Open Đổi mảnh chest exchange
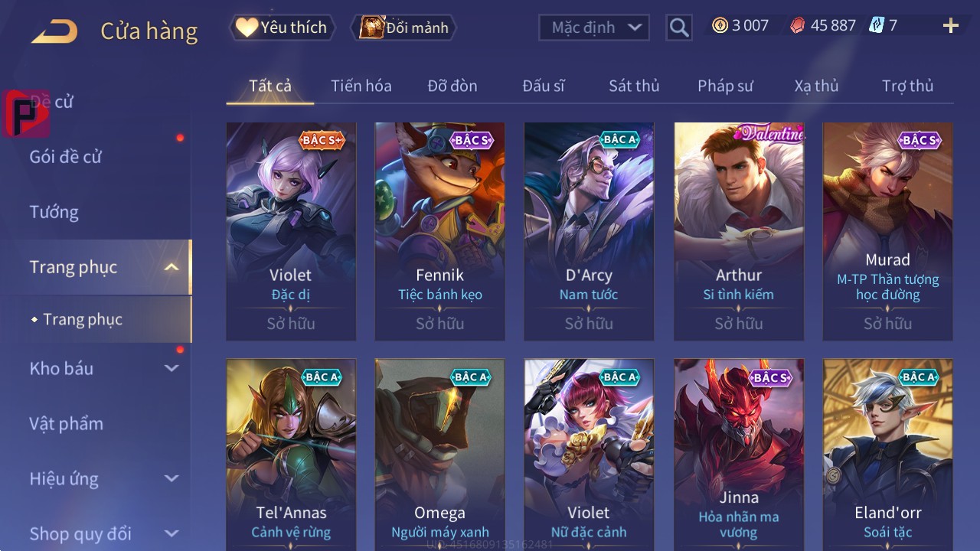 (x=403, y=28)
